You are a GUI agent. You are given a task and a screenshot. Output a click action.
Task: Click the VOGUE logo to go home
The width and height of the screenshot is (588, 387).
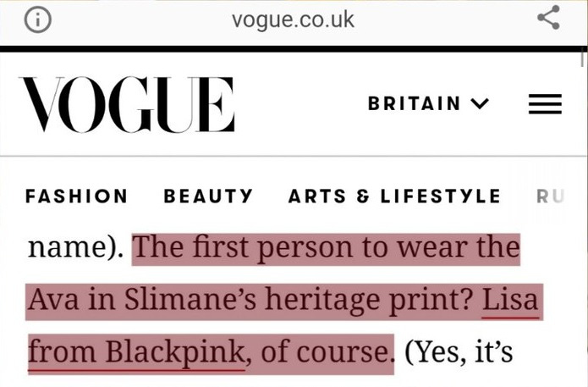point(127,104)
